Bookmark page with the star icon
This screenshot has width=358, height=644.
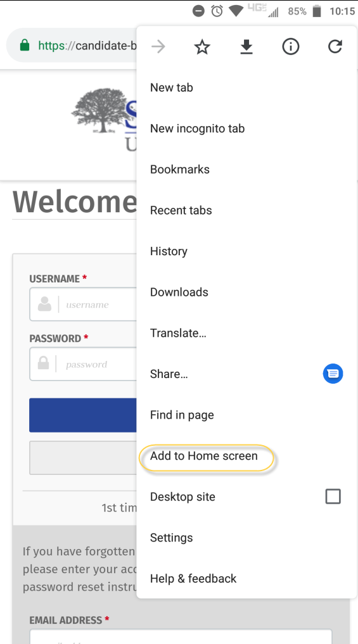click(202, 47)
